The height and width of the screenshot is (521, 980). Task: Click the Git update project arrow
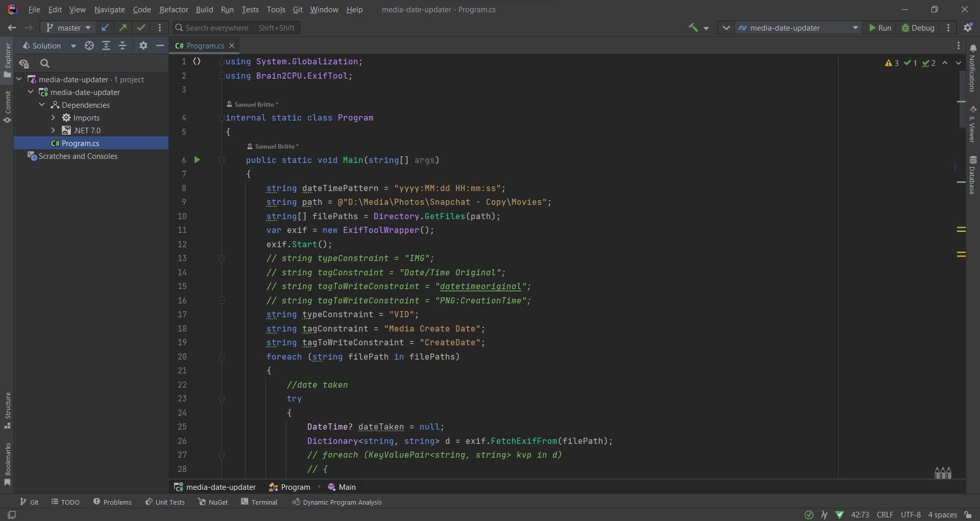105,28
